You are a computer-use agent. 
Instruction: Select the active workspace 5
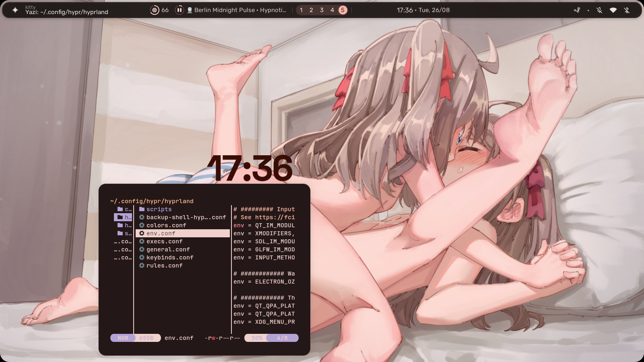(343, 10)
